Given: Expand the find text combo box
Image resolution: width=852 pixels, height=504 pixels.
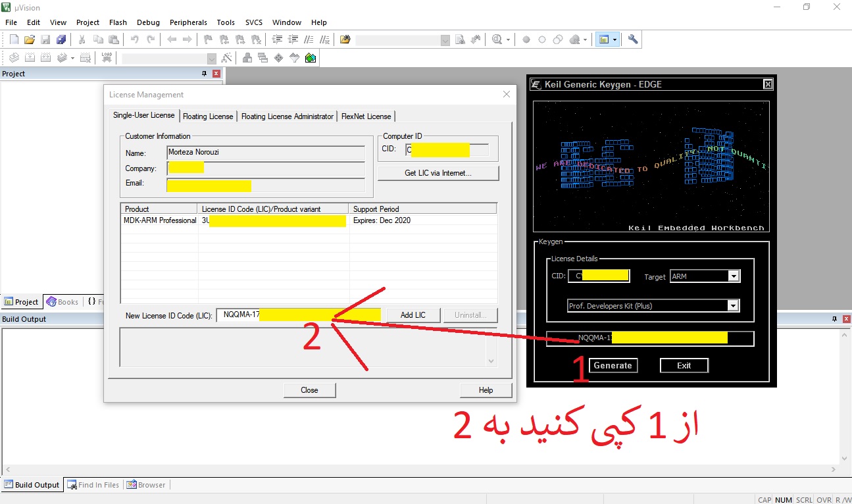Looking at the screenshot, I should pyautogui.click(x=445, y=40).
